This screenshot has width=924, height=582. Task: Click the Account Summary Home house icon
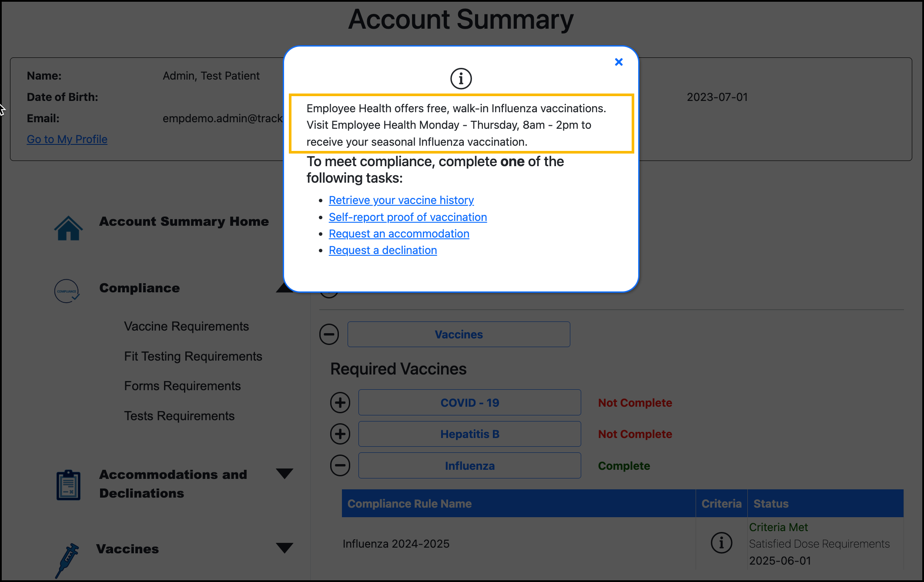click(x=68, y=227)
